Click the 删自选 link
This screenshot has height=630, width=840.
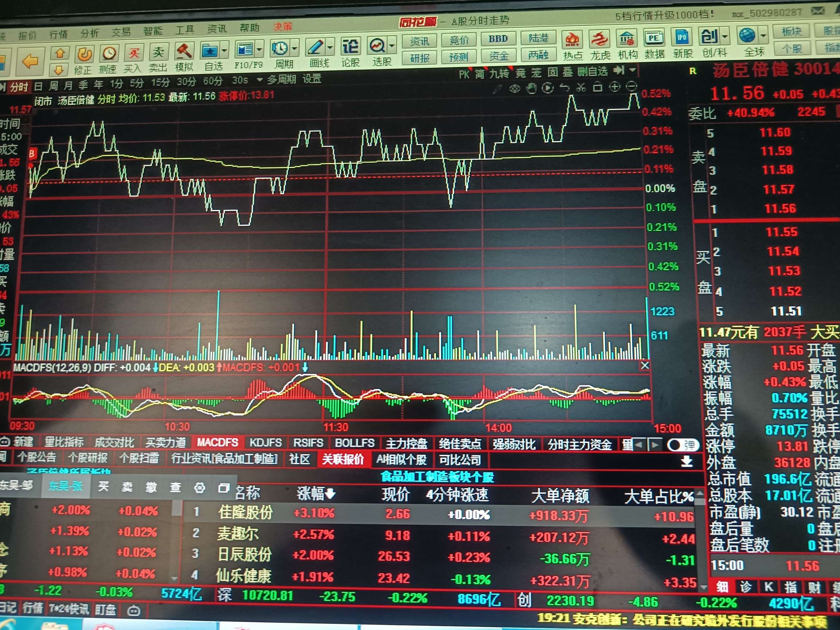[x=592, y=71]
